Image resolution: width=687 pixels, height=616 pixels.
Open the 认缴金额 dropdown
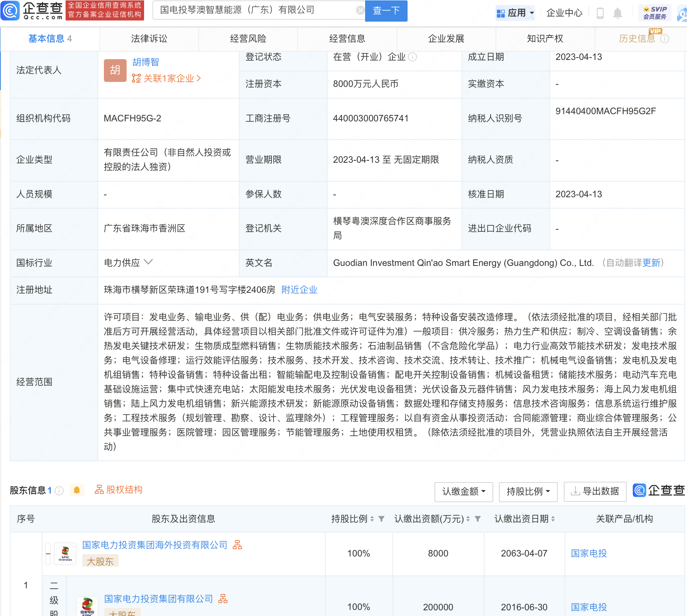[463, 492]
